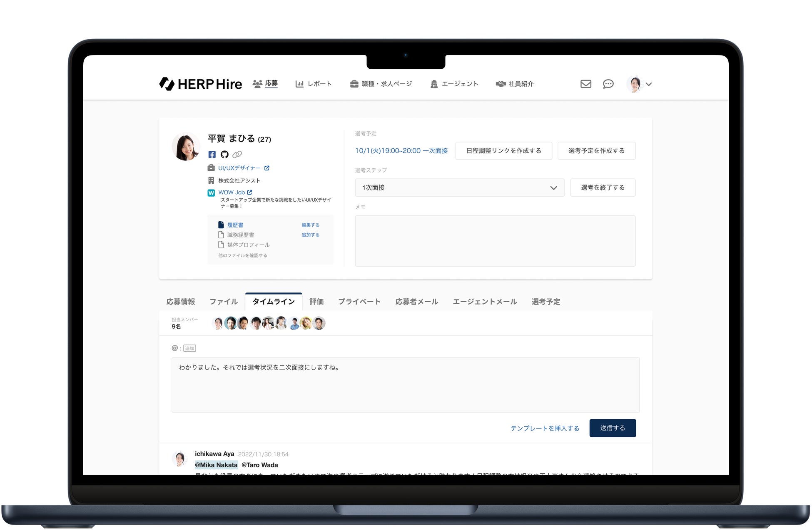812x530 pixels.
Task: Click テンプレートを挿入する link
Action: (x=545, y=428)
